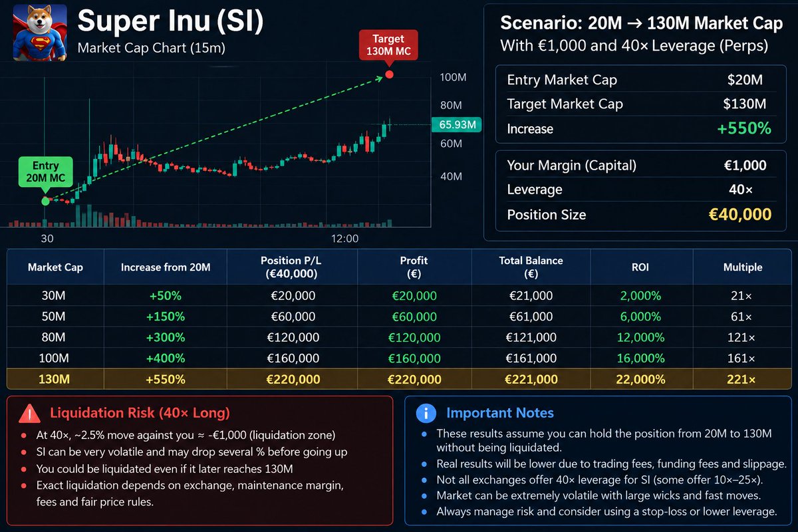Click the 121× Multiple cell
798x532 pixels.
741,337
